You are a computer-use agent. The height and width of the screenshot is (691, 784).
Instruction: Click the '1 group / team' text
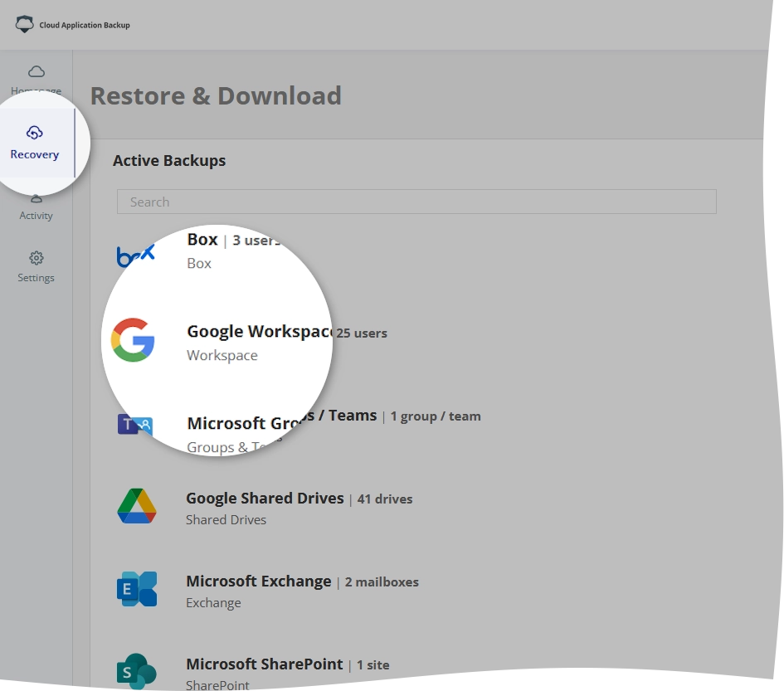point(436,416)
